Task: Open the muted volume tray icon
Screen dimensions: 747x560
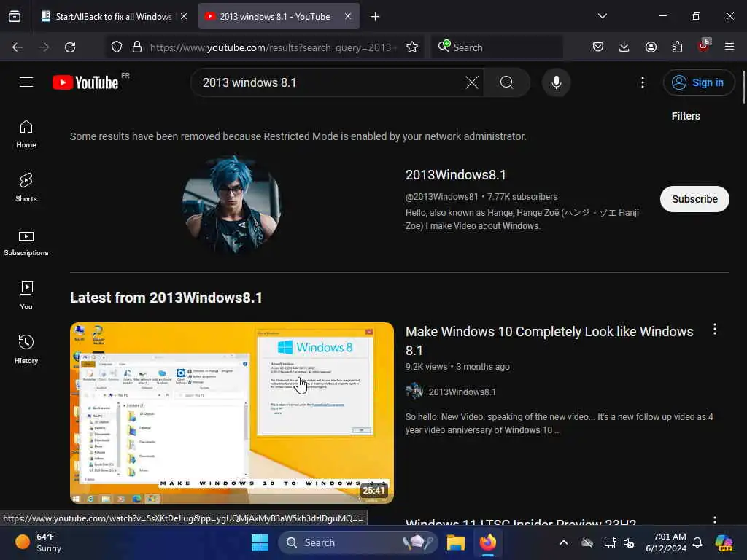Action: pyautogui.click(x=629, y=542)
